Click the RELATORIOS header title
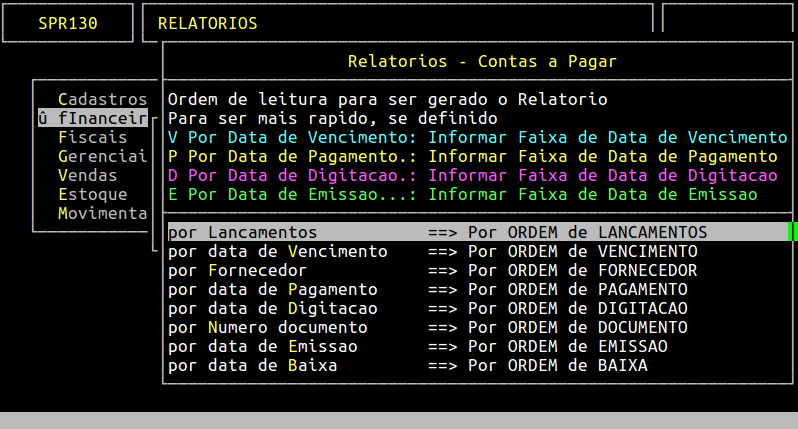798x429 pixels. (x=207, y=23)
